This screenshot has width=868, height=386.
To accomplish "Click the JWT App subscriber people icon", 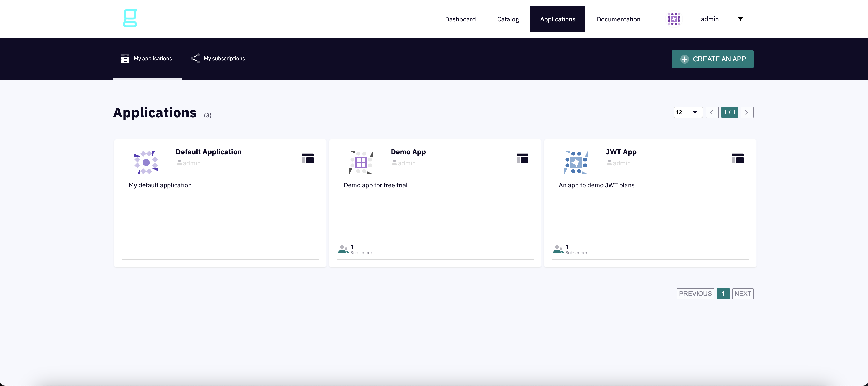I will click(x=558, y=249).
